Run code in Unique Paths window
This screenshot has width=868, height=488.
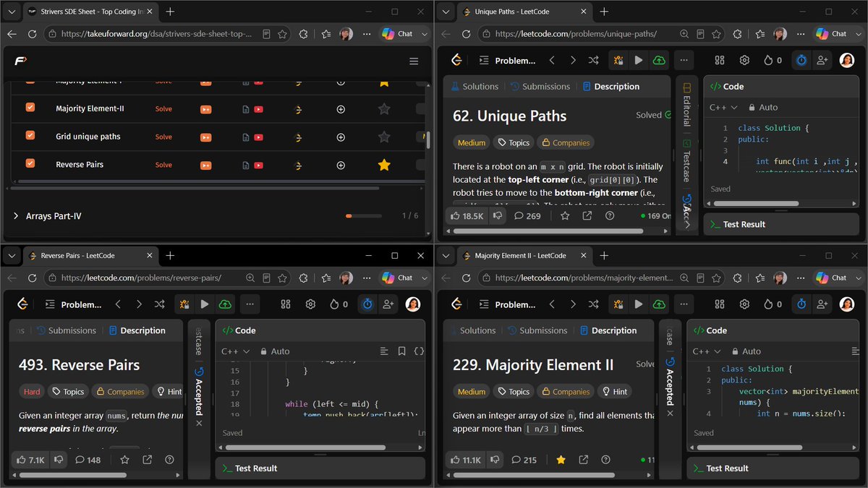[x=638, y=61]
